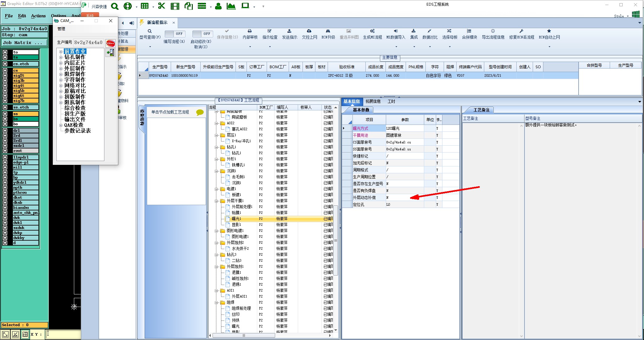Click 数据对比 compare icon
644x340 pixels.
pos(430,31)
